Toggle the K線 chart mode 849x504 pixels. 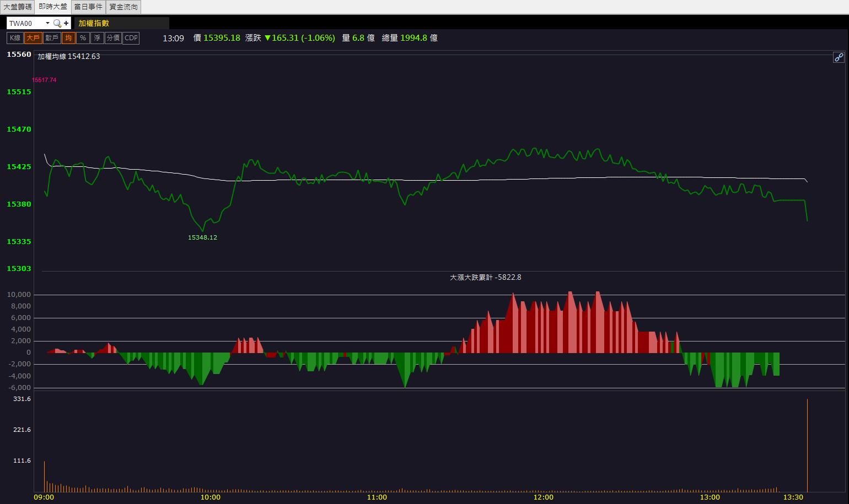[x=15, y=38]
